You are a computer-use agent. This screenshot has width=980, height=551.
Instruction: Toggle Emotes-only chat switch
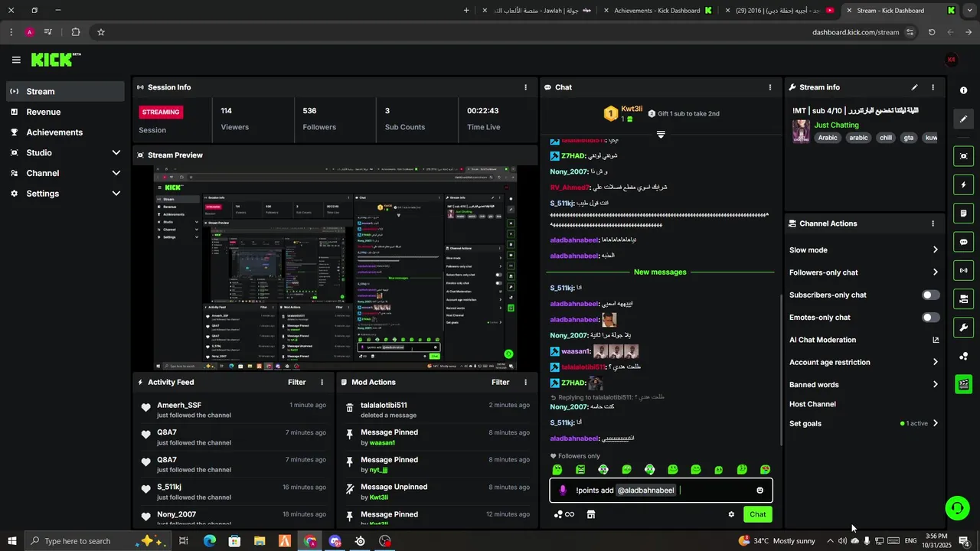(x=931, y=318)
